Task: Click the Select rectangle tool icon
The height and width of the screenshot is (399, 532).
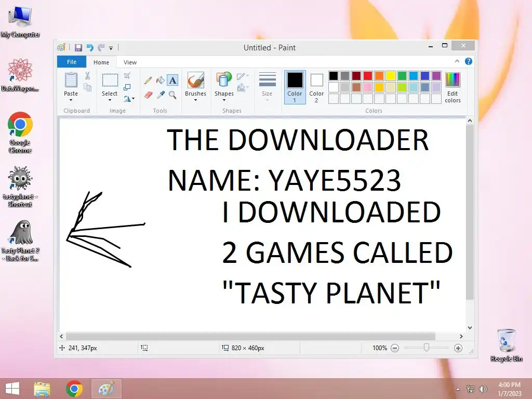Action: (110, 81)
